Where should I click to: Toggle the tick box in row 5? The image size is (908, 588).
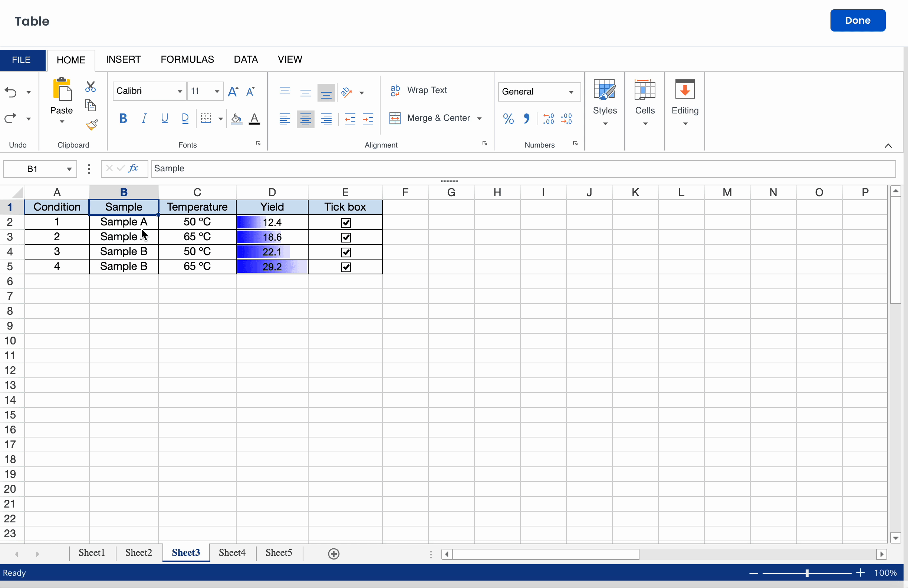pyautogui.click(x=346, y=267)
